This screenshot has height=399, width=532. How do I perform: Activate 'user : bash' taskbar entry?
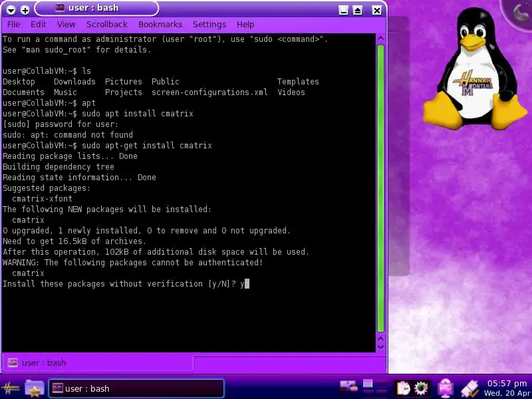click(x=136, y=388)
